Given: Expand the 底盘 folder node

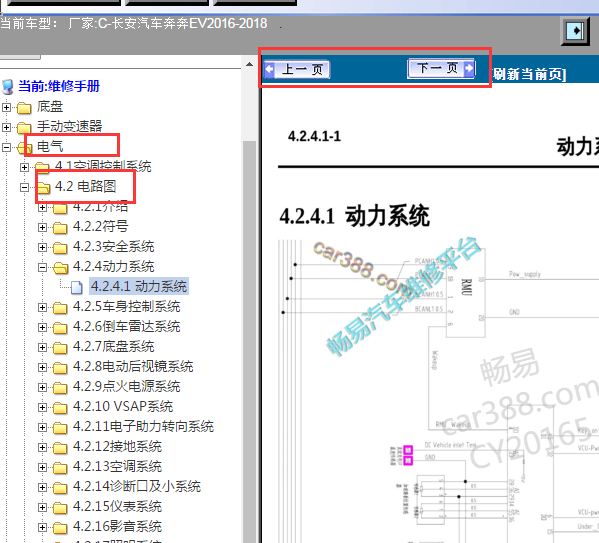Looking at the screenshot, I should [x=6, y=107].
